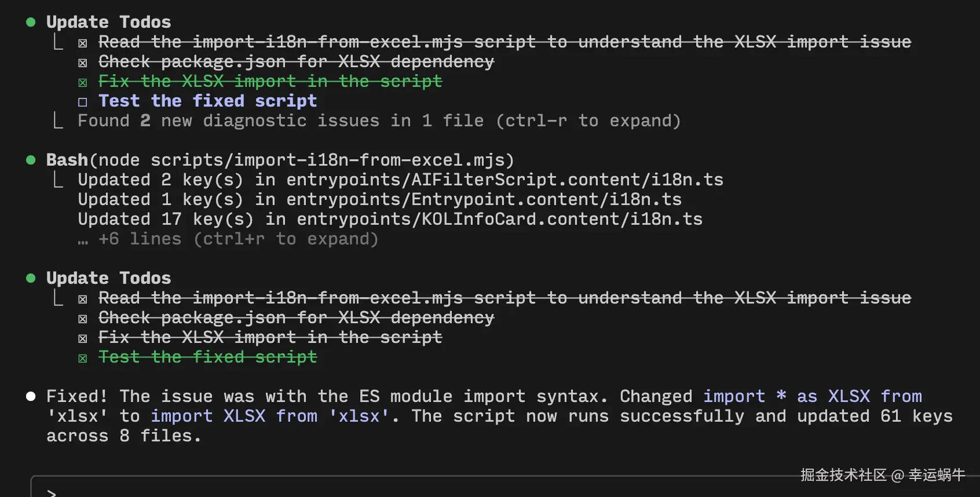Click the highlighted code "import XLSX from 'xlsx'"
The height and width of the screenshot is (497, 980).
[x=270, y=416]
